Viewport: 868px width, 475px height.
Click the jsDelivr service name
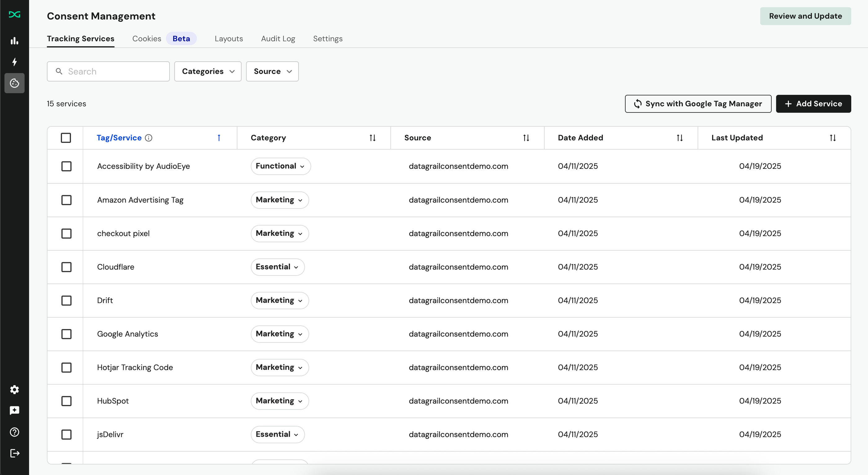110,435
